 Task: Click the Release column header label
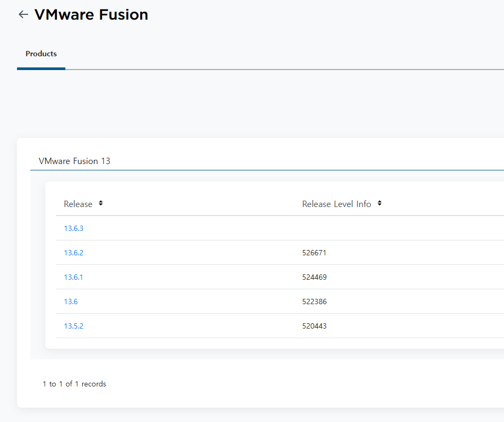point(78,204)
